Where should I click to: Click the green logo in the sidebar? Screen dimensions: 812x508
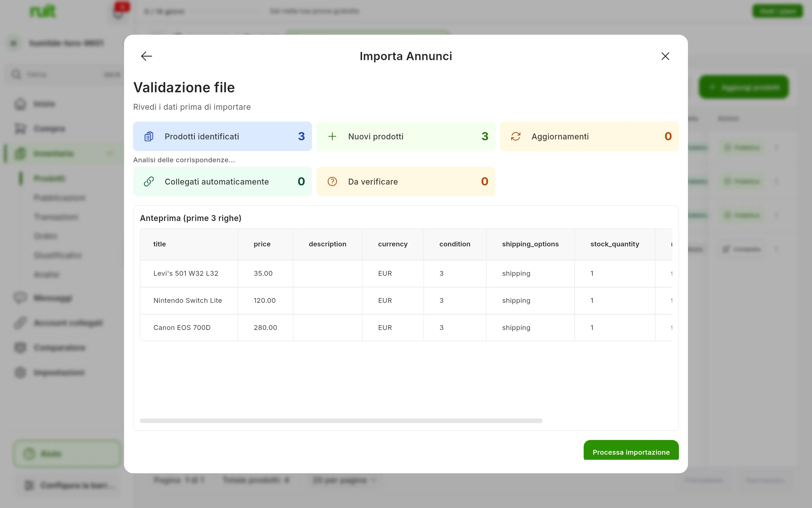click(x=43, y=12)
